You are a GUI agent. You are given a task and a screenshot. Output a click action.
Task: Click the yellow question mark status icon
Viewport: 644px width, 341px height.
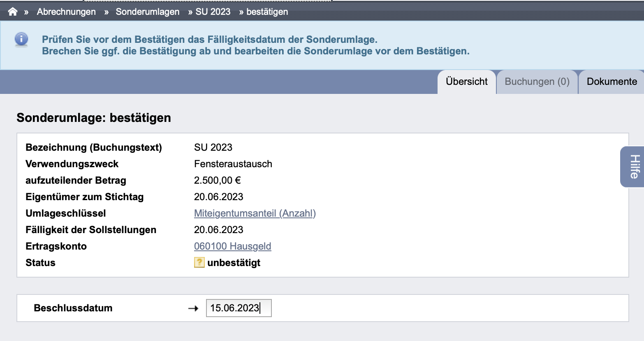199,262
